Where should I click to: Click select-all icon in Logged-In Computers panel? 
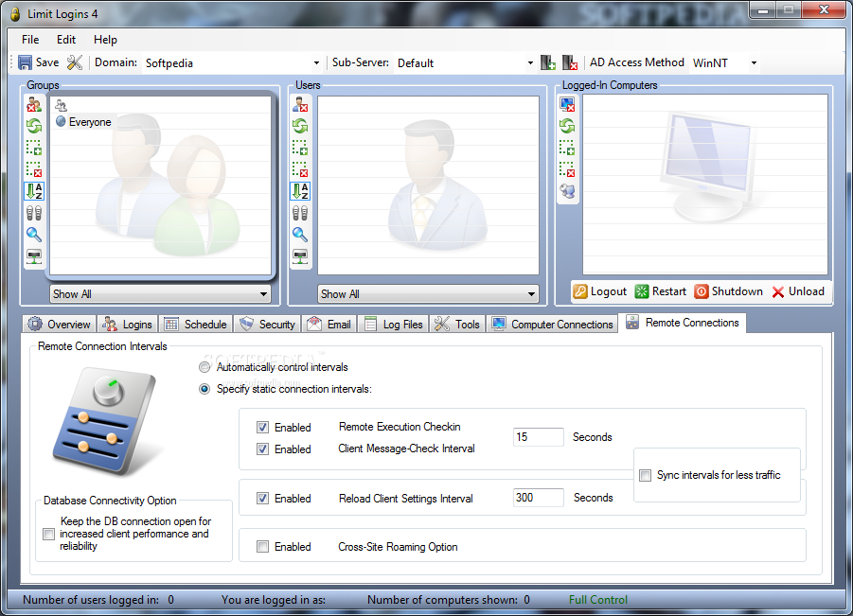coord(567,148)
